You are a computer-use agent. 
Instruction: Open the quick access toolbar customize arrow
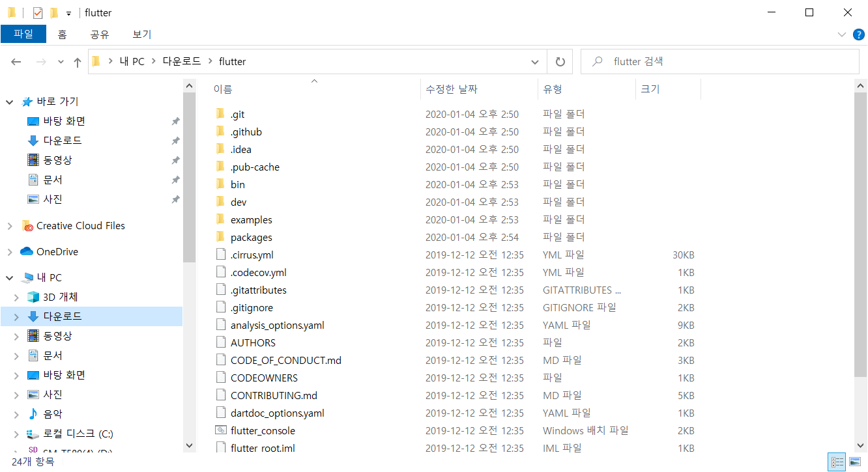[x=68, y=13]
